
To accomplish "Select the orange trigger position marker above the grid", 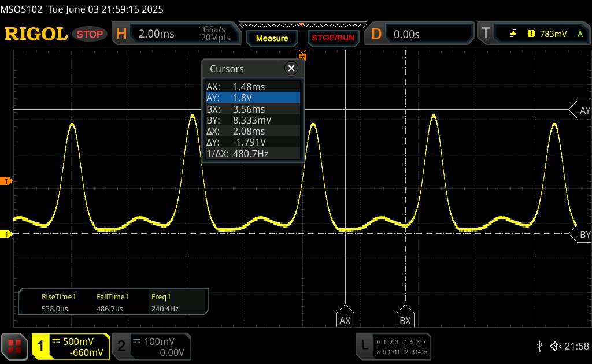I will [302, 55].
